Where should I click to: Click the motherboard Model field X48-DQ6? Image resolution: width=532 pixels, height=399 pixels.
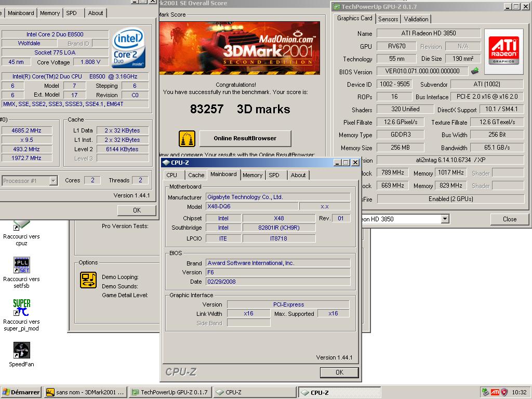click(x=252, y=206)
